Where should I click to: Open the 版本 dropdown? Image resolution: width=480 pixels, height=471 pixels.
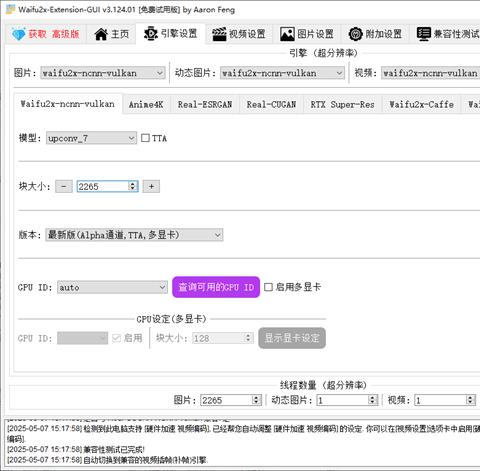tap(134, 235)
